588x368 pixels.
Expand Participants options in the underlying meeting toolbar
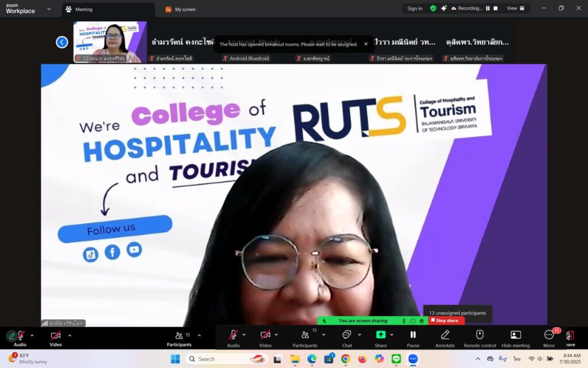coord(199,335)
